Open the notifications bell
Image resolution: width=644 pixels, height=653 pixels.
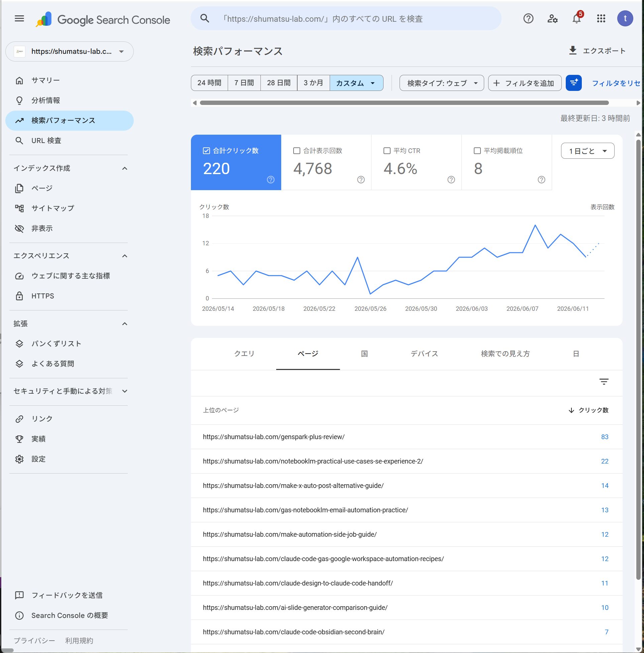pos(577,19)
